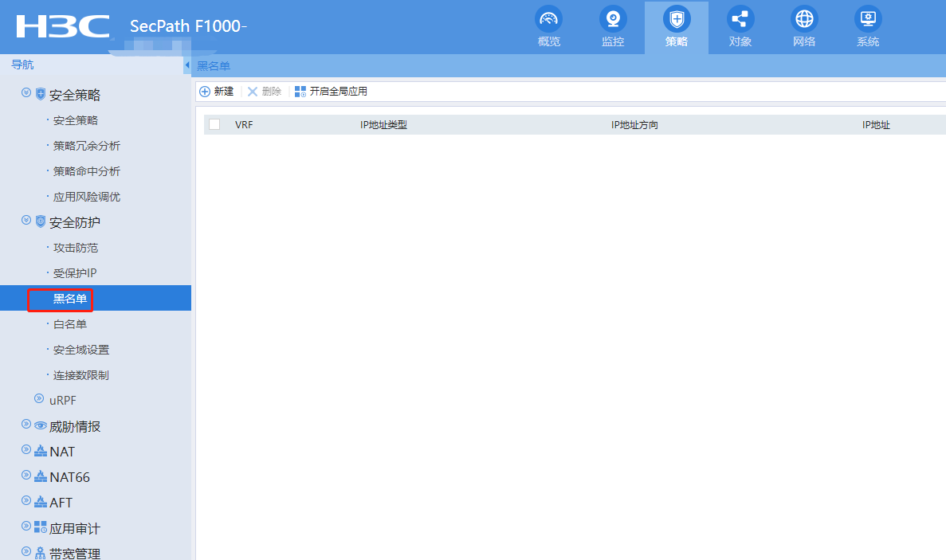Click the AFT firewall icon
The image size is (946, 560).
(41, 502)
